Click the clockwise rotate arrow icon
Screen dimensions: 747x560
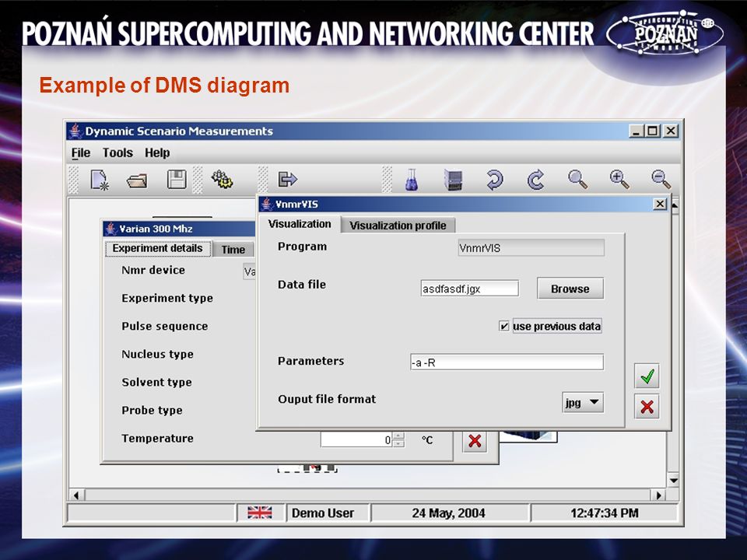536,180
